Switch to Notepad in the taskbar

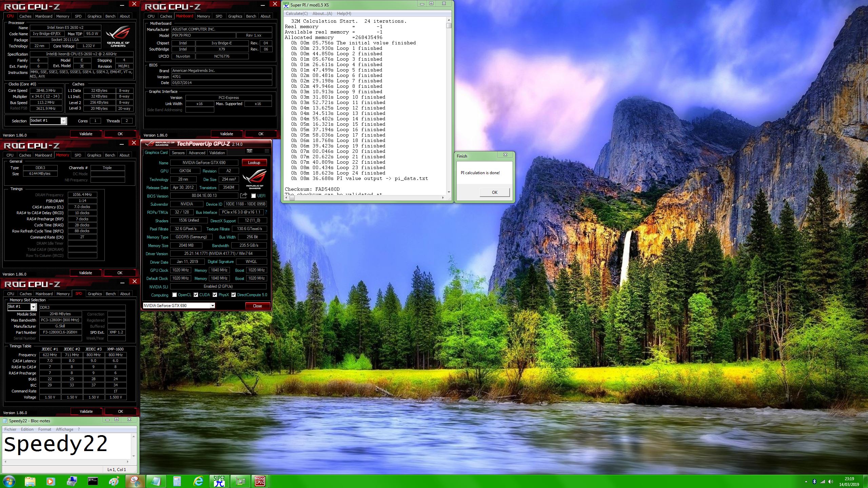tap(156, 481)
